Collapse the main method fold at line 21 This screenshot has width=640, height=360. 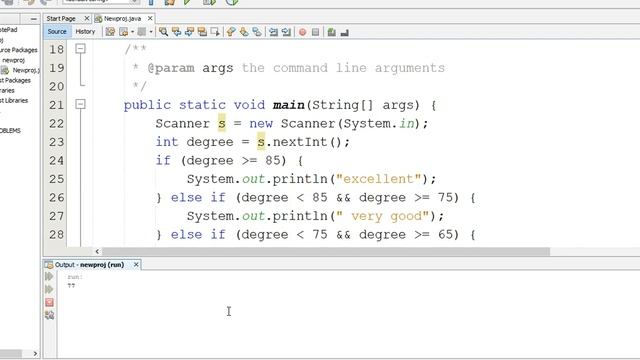coord(80,104)
